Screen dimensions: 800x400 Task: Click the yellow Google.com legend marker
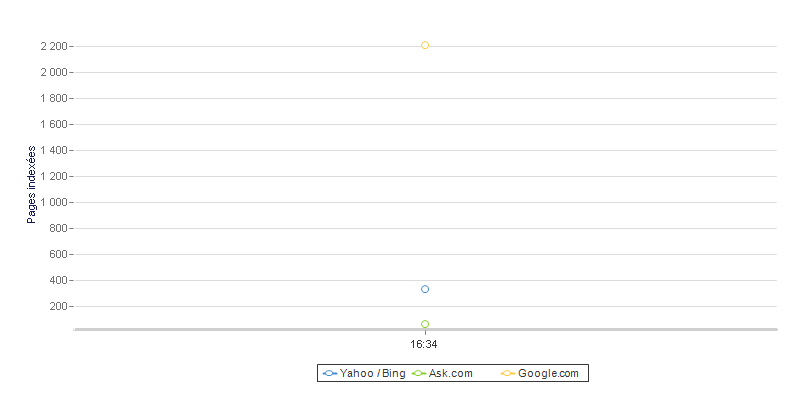(508, 373)
